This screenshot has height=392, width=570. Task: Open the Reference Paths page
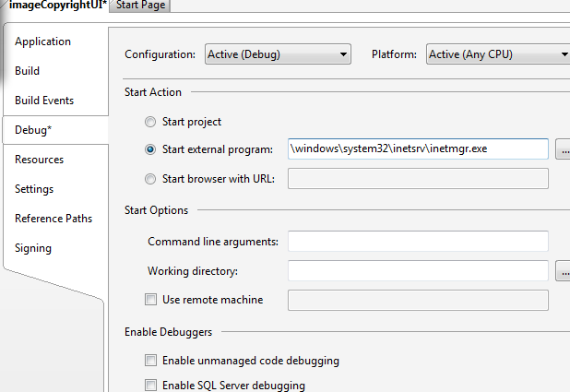click(x=53, y=219)
